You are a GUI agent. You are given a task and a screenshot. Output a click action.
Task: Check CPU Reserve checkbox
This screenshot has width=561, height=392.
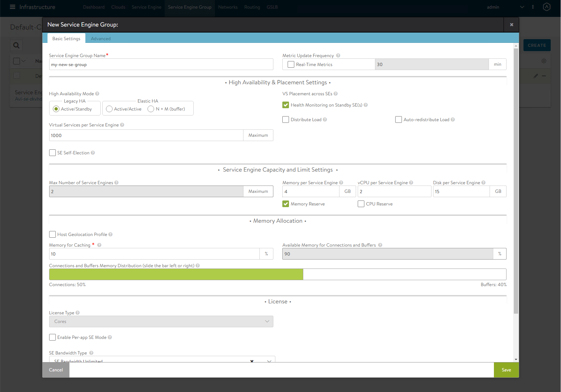point(361,204)
